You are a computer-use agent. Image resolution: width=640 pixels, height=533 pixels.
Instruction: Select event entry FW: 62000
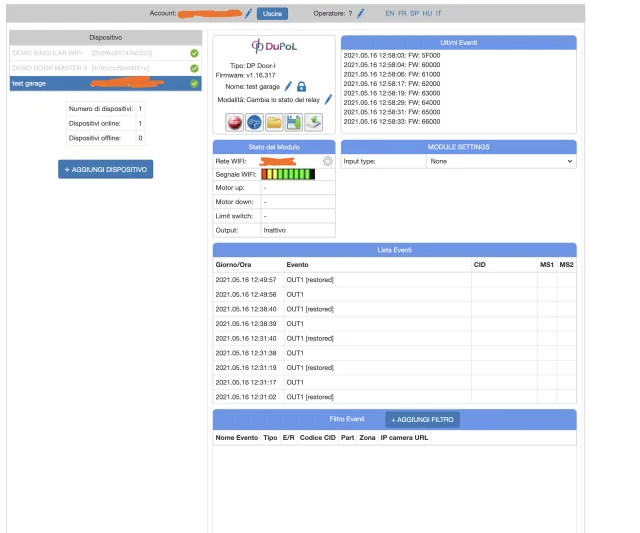392,83
